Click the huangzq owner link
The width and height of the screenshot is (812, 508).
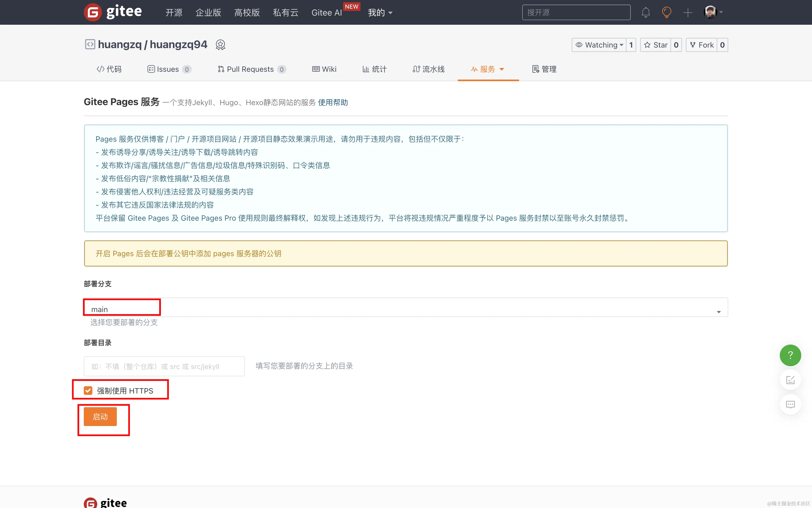tap(120, 44)
